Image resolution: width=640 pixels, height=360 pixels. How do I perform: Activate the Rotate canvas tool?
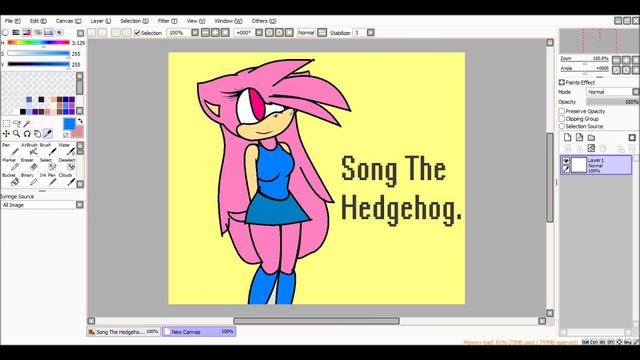27,133
